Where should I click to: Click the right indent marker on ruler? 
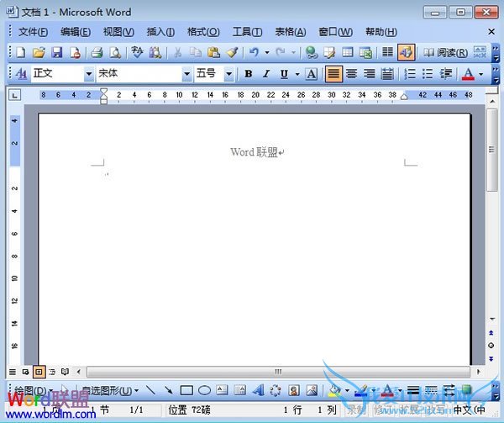click(404, 96)
